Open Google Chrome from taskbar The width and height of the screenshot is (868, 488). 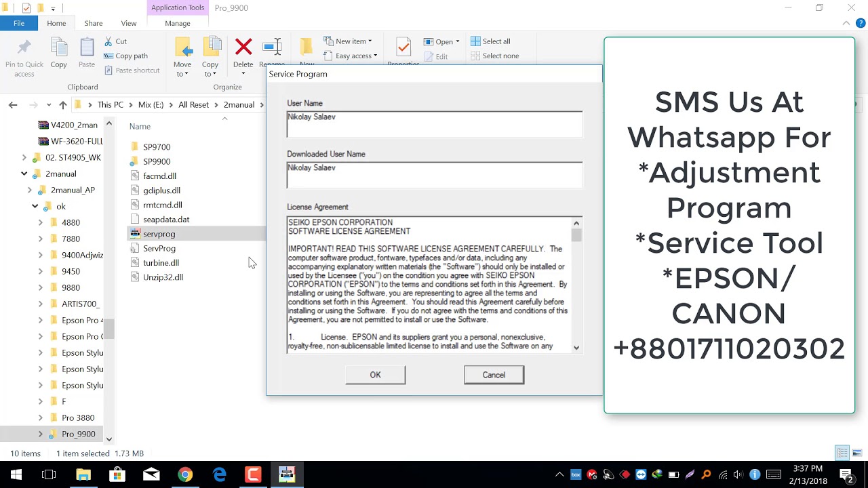(x=185, y=474)
